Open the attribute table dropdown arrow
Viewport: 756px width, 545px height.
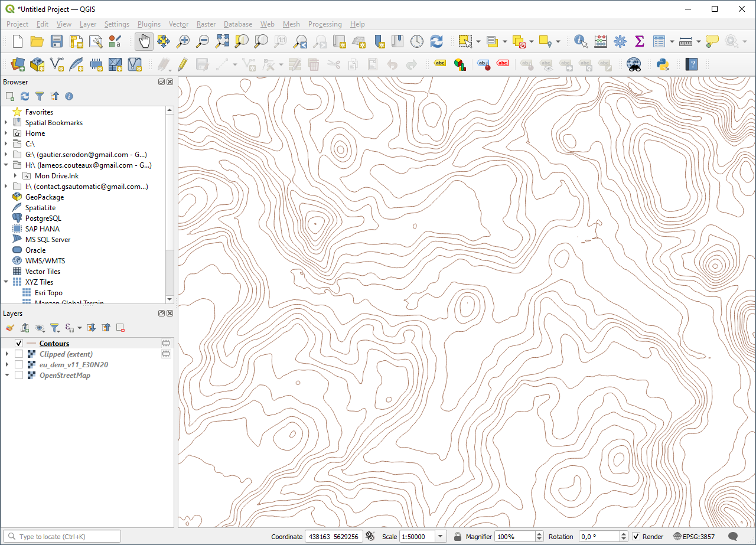[x=672, y=41]
